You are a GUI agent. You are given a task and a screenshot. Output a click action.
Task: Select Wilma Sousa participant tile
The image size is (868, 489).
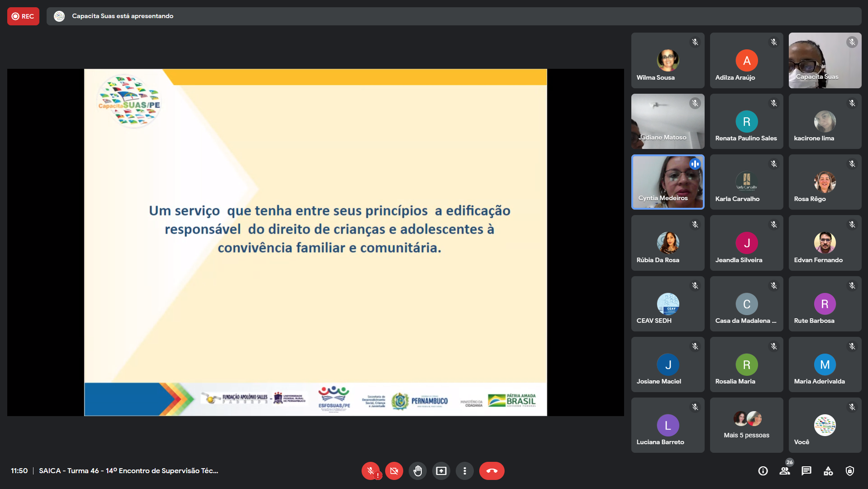pos(668,60)
